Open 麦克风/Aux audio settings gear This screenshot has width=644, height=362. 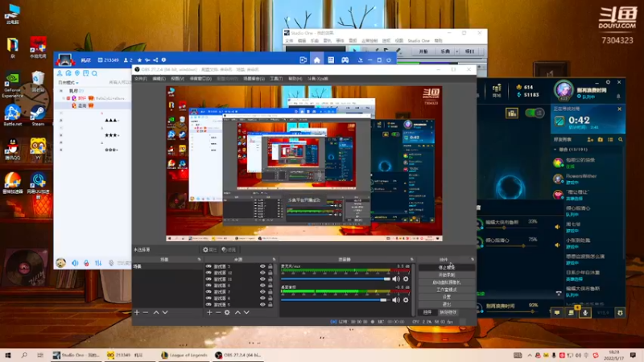point(406,278)
